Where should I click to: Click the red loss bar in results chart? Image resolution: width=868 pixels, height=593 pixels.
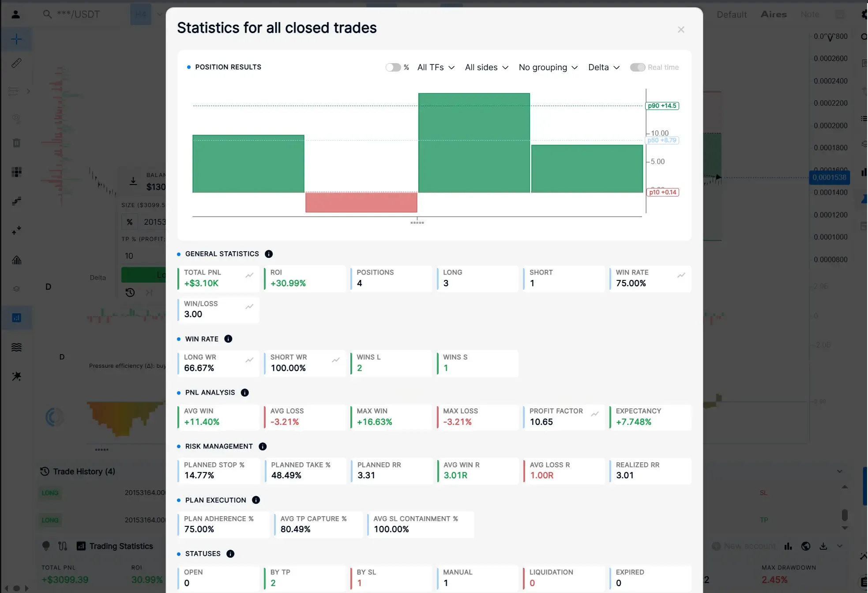(x=361, y=202)
